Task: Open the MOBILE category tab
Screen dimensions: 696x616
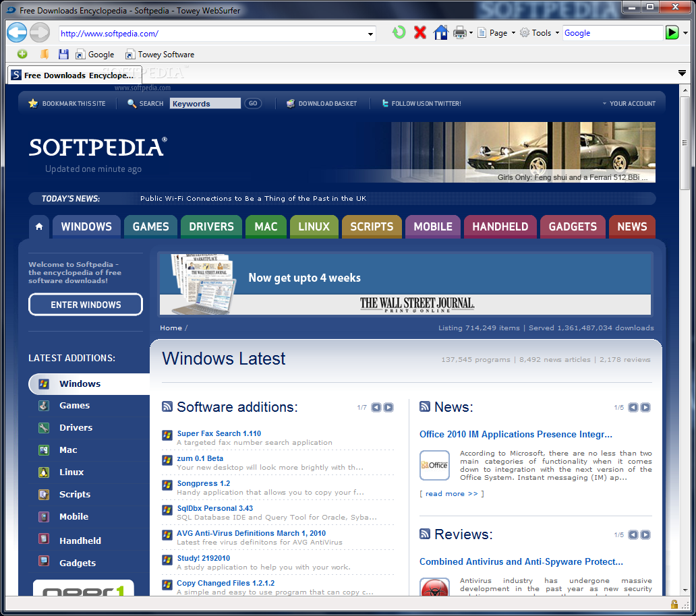Action: point(433,226)
